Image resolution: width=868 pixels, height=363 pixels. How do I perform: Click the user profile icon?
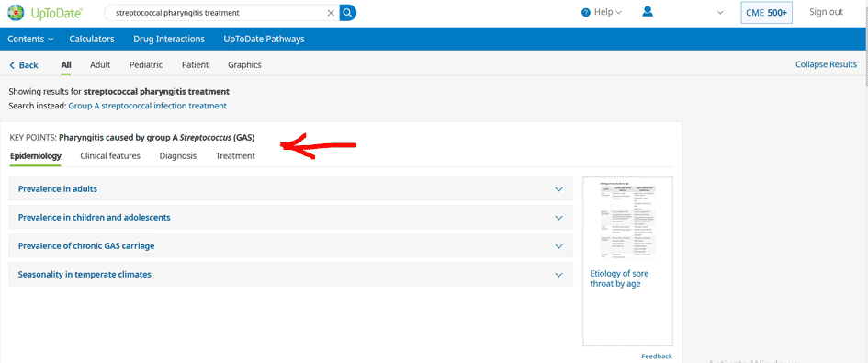[x=648, y=12]
